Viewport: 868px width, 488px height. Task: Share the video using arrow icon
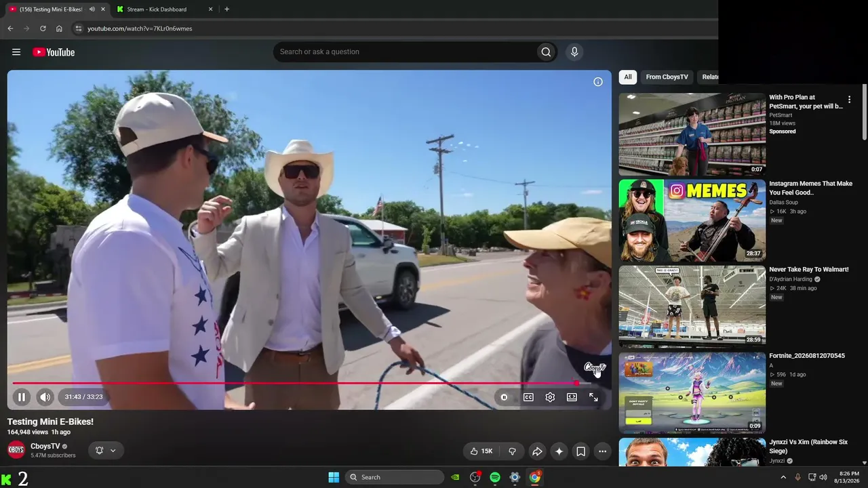537,451
